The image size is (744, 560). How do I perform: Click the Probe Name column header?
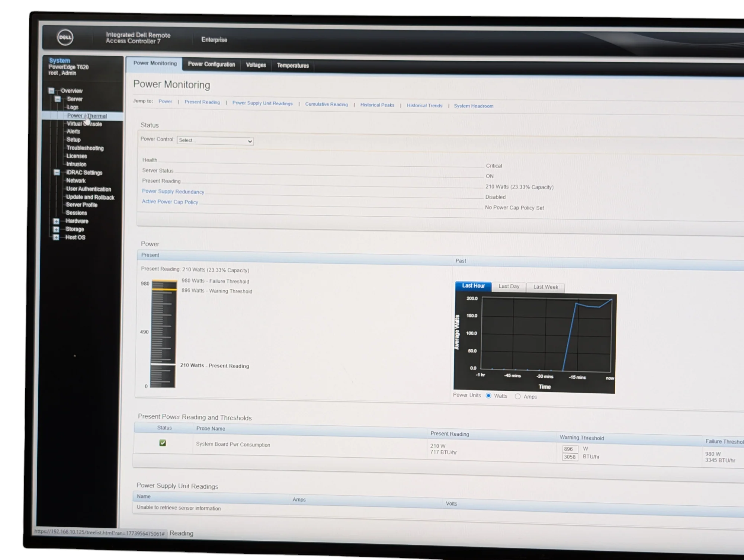211,429
